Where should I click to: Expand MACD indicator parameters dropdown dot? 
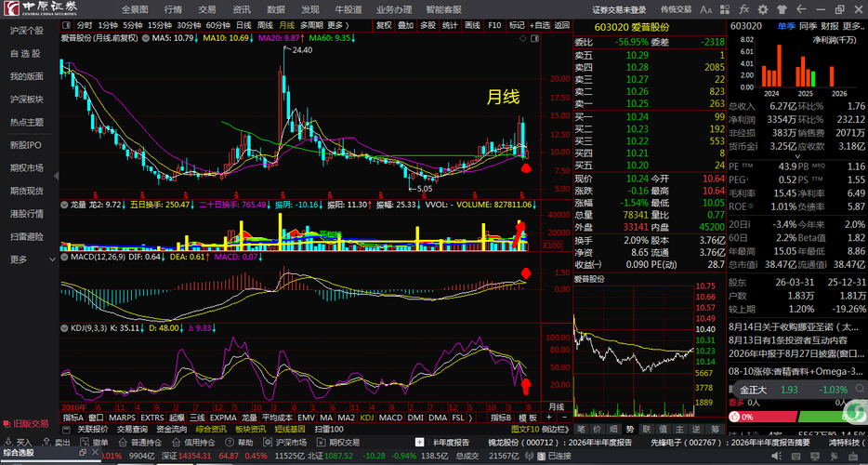click(x=65, y=258)
